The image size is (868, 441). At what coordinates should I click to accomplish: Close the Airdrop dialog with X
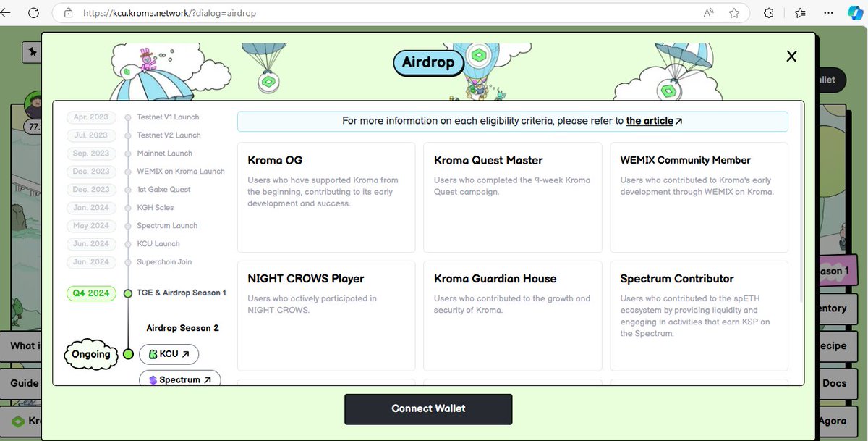(x=791, y=56)
